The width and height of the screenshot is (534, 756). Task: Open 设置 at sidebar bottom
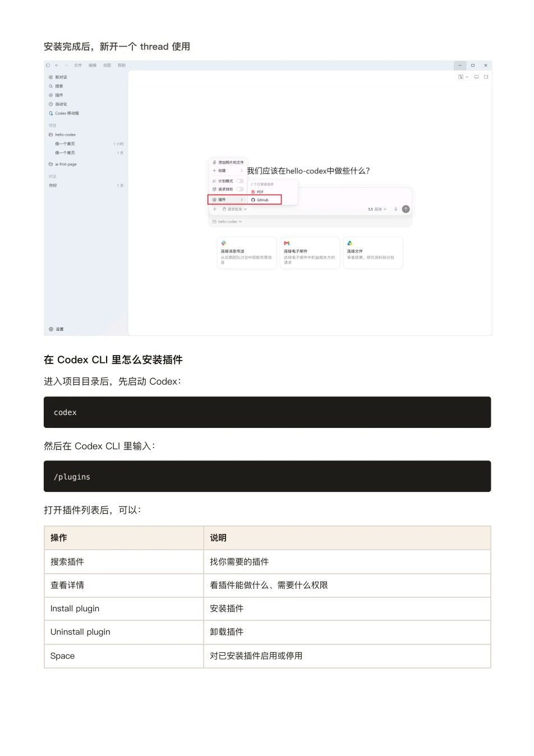[57, 329]
